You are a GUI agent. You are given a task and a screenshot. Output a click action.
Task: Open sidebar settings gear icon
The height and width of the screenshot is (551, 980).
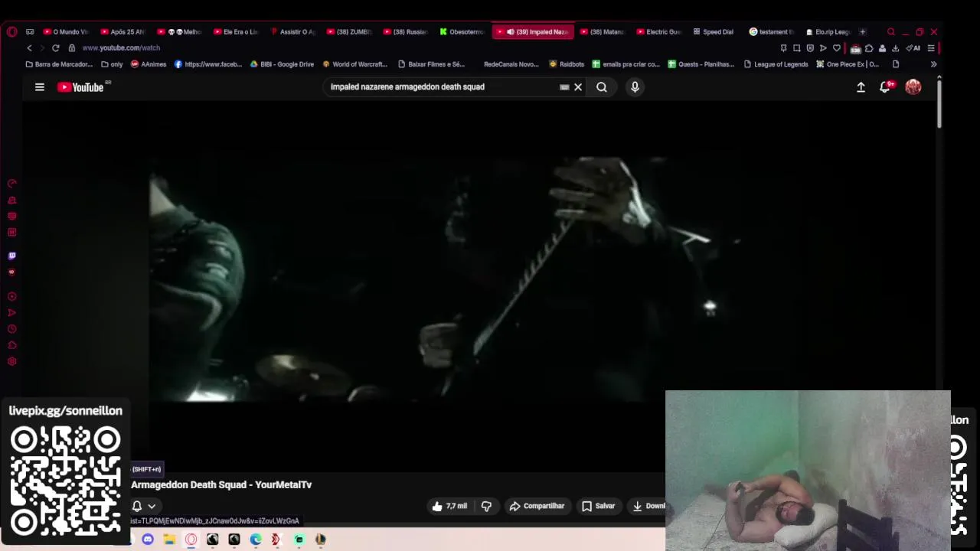pos(11,361)
